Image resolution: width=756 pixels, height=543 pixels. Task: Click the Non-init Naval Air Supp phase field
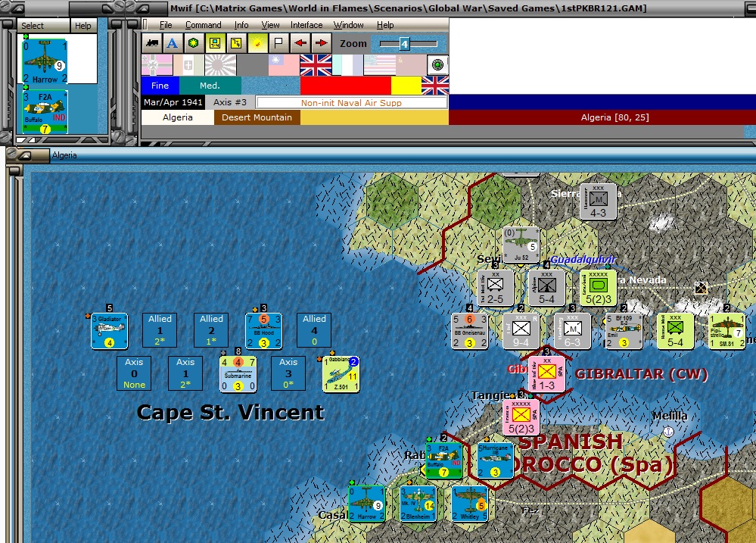point(351,102)
